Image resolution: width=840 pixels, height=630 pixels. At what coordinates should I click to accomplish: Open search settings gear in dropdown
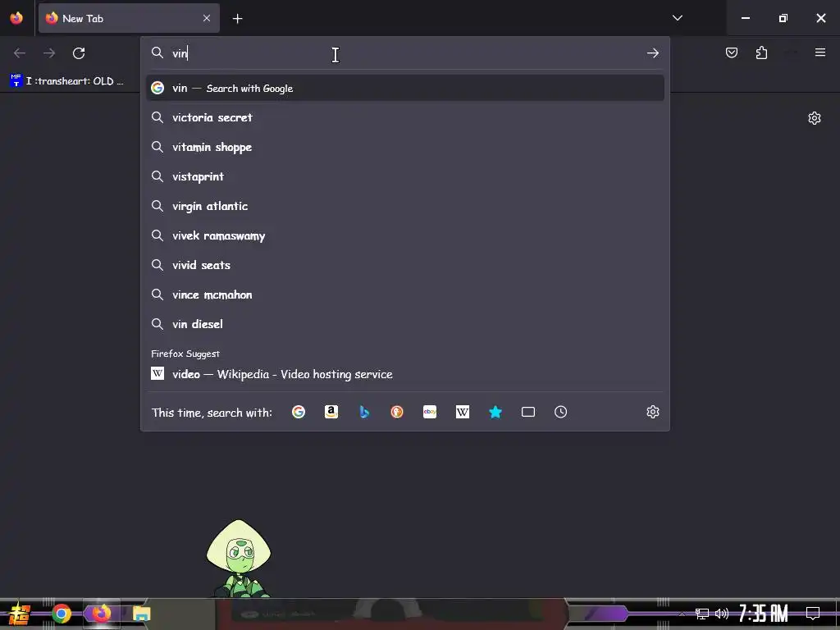coord(652,412)
